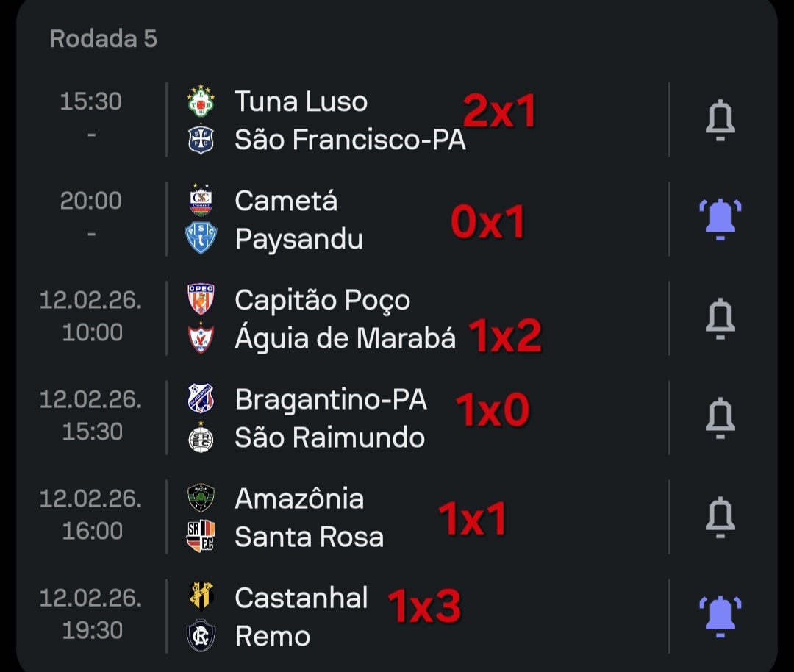The width and height of the screenshot is (794, 672).
Task: Click the Tuna Luso team crest
Action: (x=201, y=101)
